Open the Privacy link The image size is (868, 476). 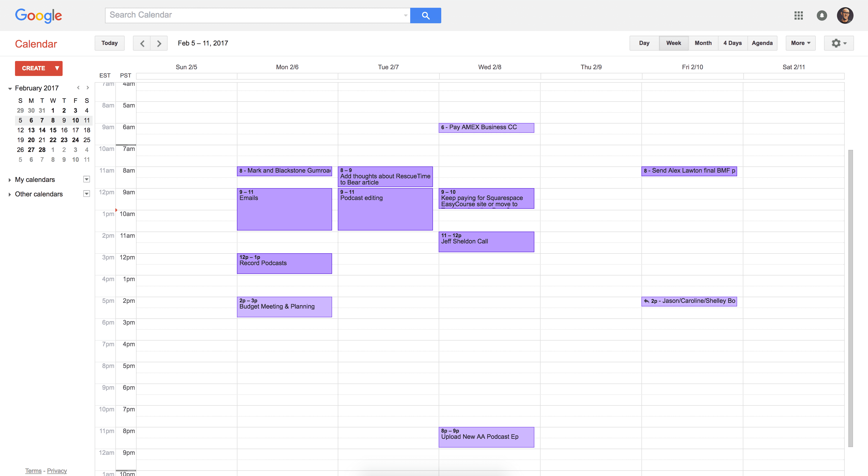57,471
